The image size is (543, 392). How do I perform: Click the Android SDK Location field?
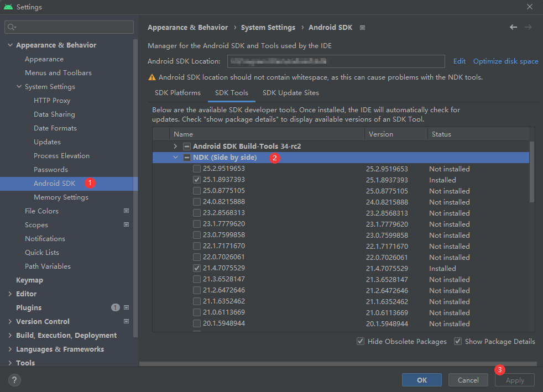tap(336, 61)
